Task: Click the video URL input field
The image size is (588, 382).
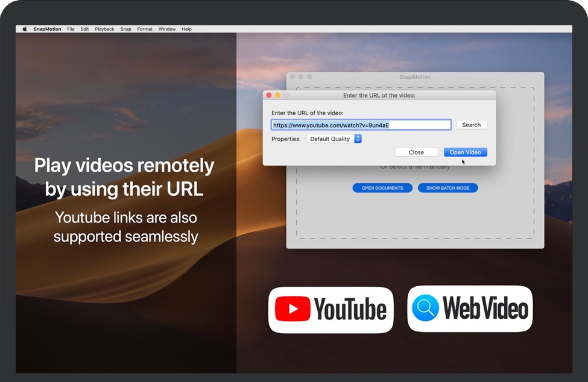Action: click(x=361, y=125)
